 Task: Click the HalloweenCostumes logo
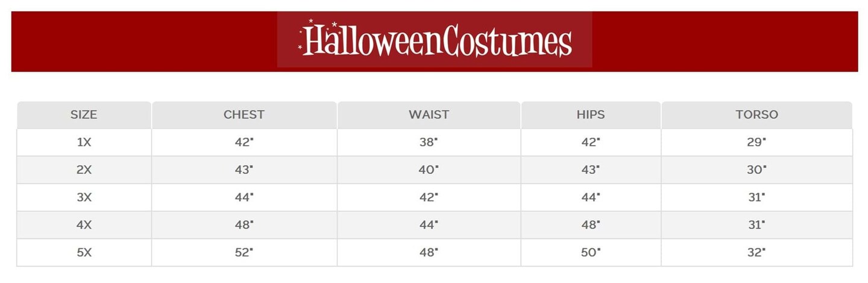click(x=435, y=40)
